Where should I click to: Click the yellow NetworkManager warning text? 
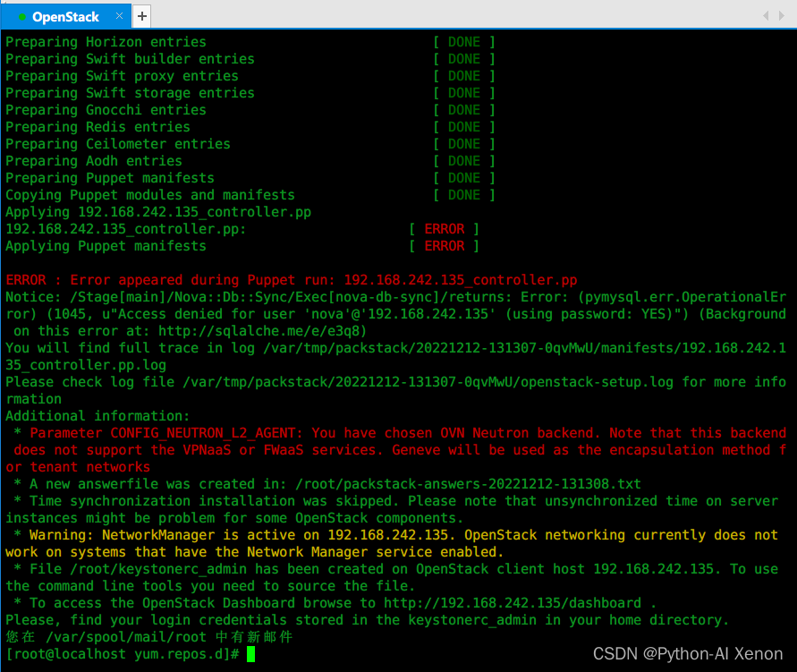392,543
